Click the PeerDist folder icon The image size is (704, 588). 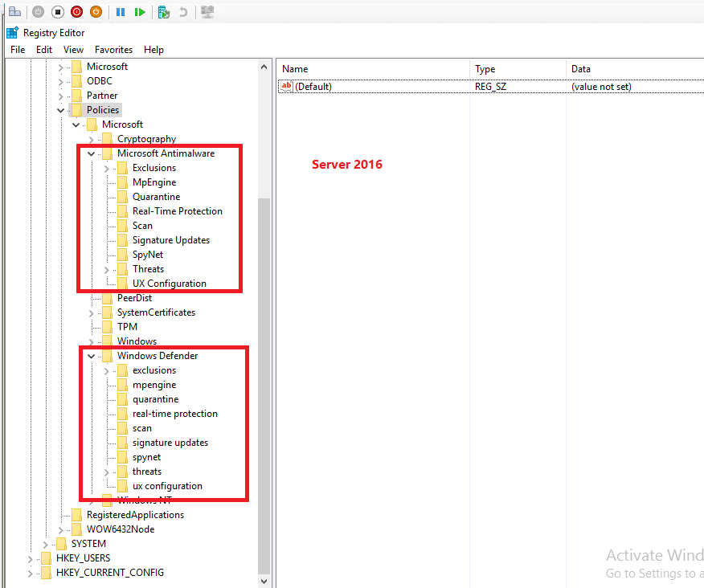click(x=108, y=298)
